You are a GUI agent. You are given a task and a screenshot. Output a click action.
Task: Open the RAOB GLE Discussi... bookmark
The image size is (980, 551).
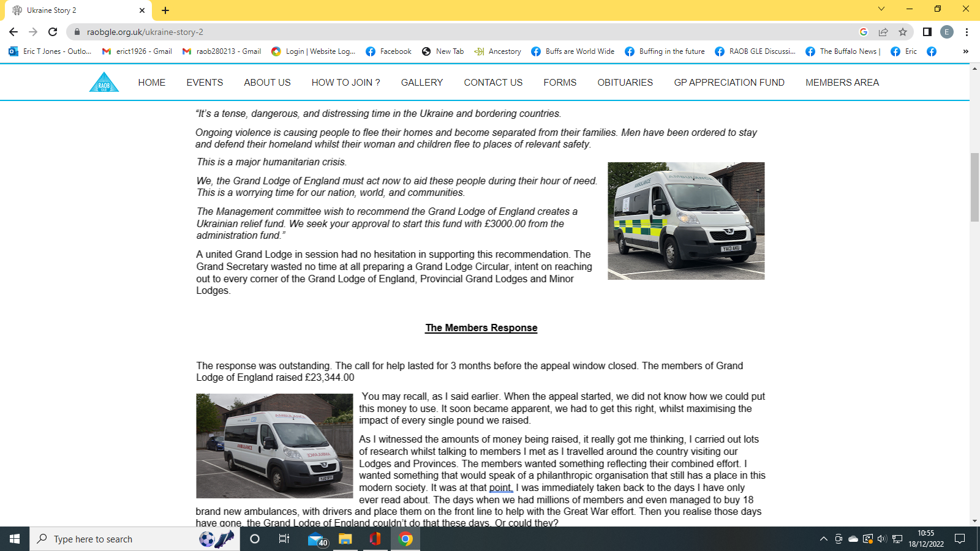(755, 51)
